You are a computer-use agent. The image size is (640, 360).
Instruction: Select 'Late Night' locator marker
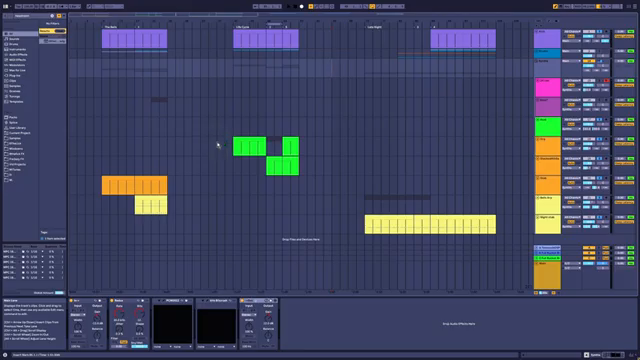[x=373, y=27]
